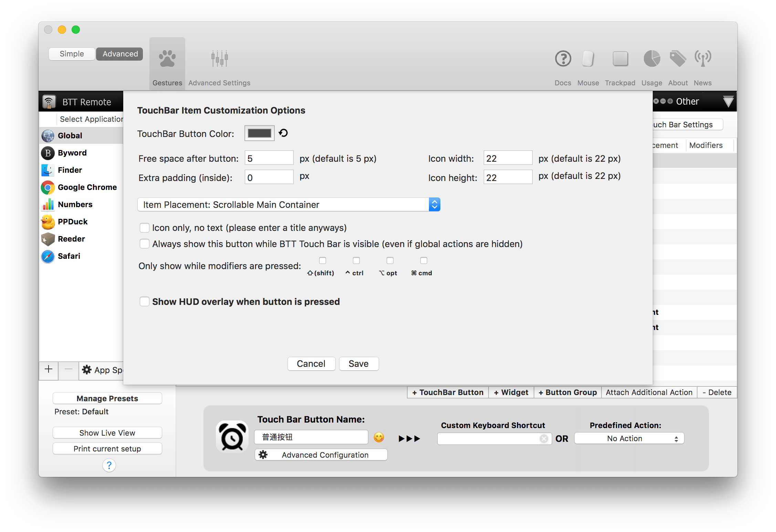This screenshot has width=776, height=532.
Task: Select Google Chrome in app list
Action: click(87, 187)
